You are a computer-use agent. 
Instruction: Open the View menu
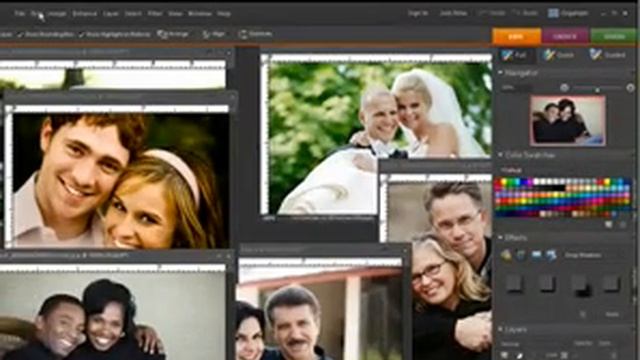175,14
